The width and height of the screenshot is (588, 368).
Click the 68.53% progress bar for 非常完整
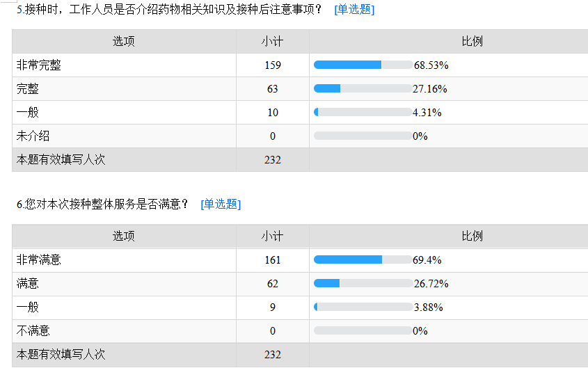[x=363, y=65]
